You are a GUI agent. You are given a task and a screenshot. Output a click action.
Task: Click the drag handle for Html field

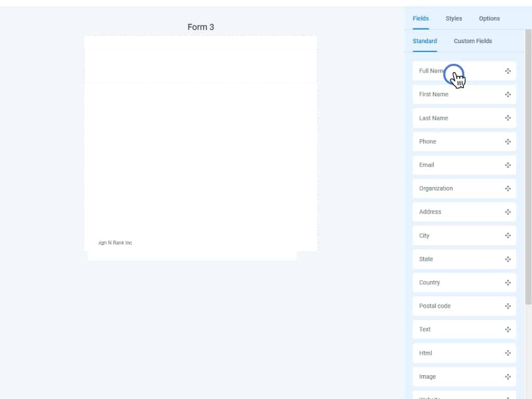coord(508,353)
